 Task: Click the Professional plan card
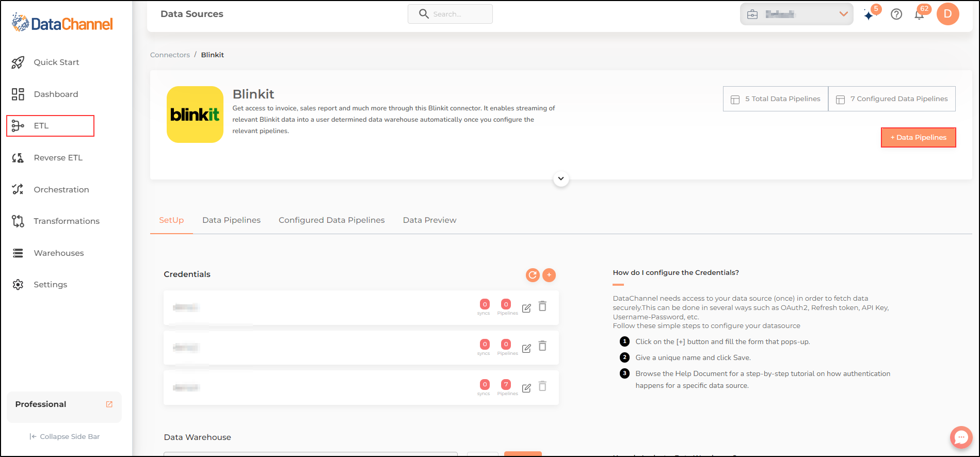[x=64, y=407]
